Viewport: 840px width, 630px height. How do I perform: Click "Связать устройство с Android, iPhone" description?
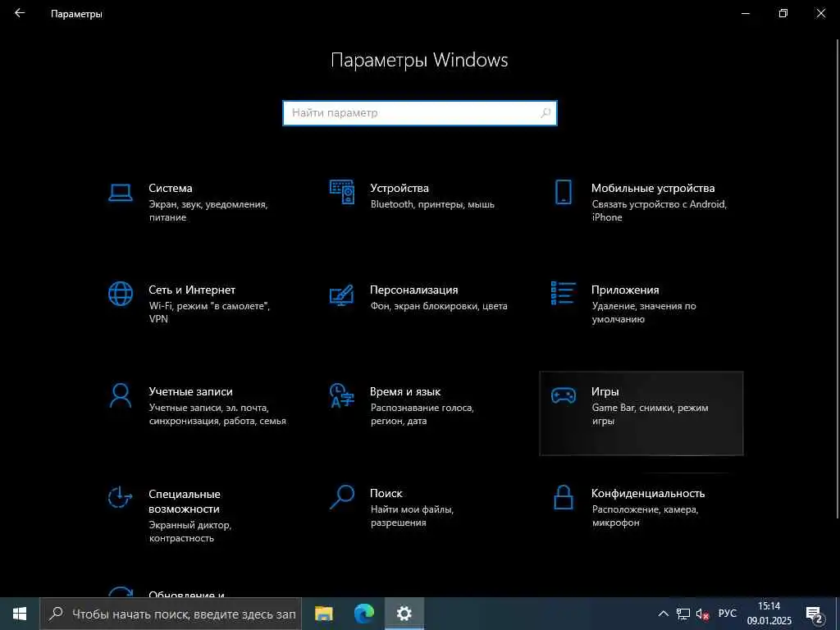(x=660, y=211)
